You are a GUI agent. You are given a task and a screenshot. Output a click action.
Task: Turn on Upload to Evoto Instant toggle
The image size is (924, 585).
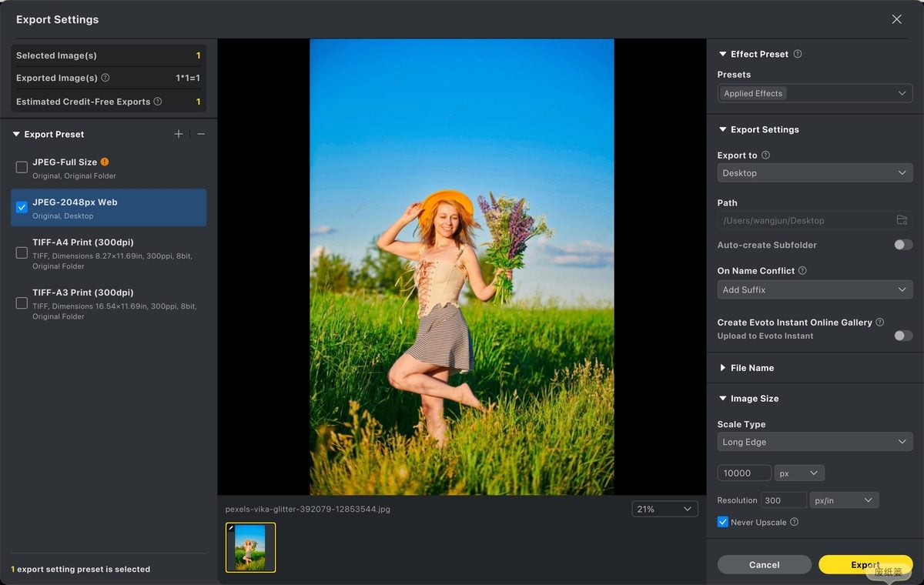(903, 336)
